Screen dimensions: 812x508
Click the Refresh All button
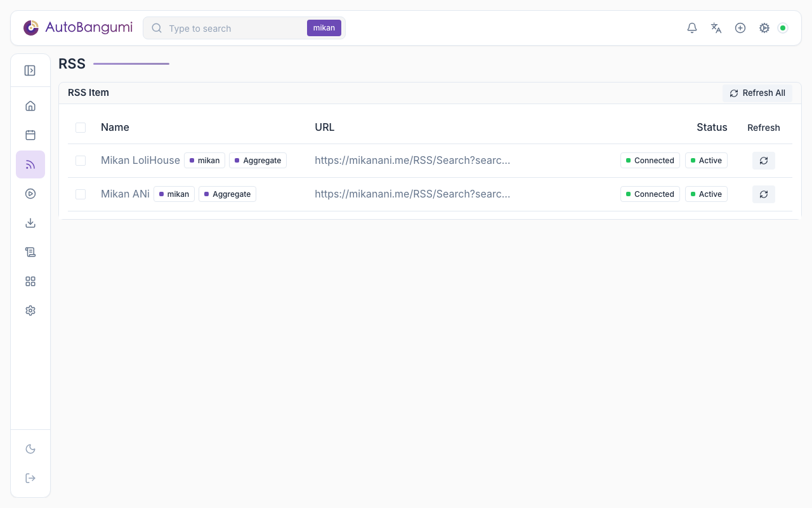pos(757,93)
